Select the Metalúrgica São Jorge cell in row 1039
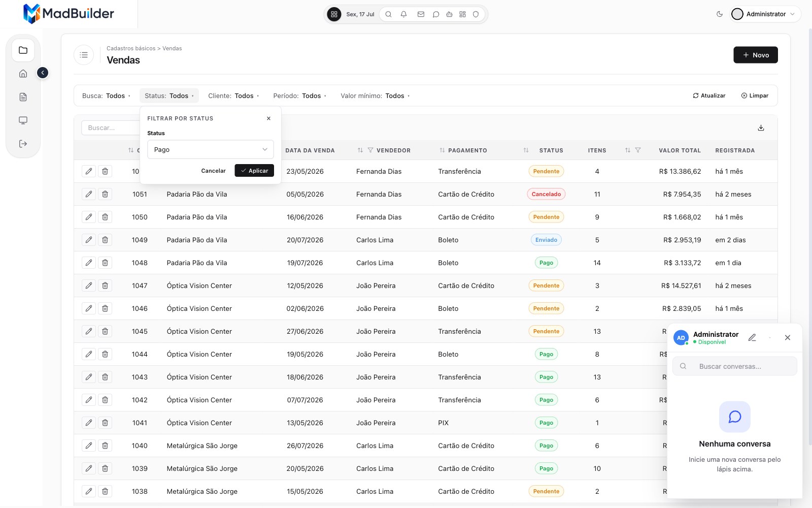812x508 pixels. 202,468
